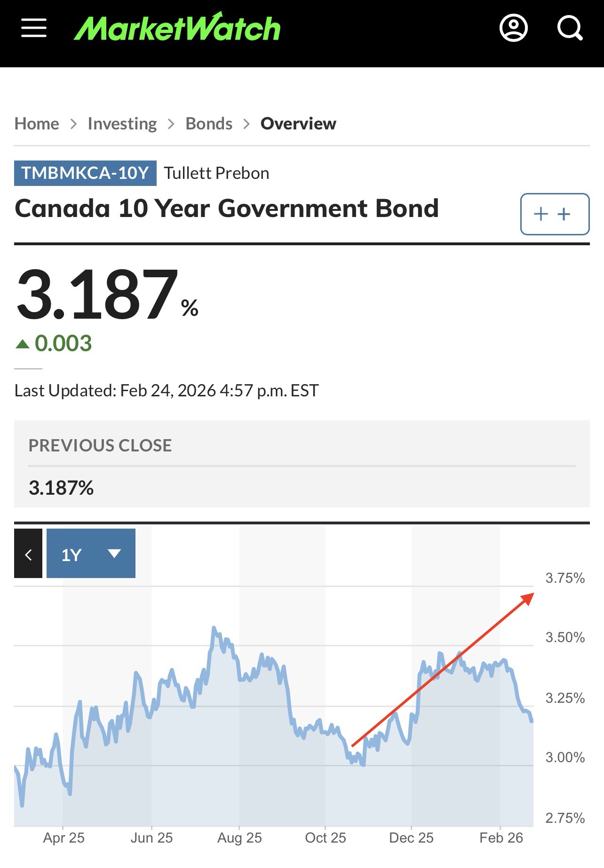Click the chevron between Home and Investing
This screenshot has height=868, width=604.
point(73,124)
